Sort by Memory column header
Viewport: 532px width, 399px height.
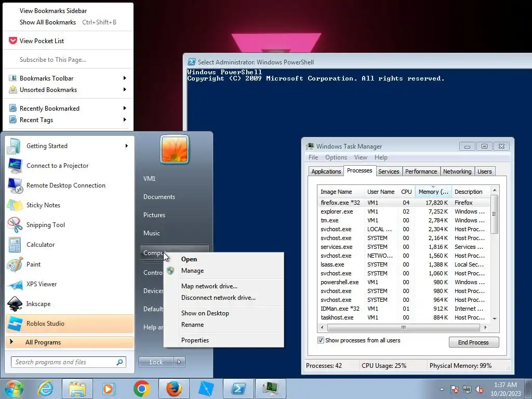click(x=433, y=192)
